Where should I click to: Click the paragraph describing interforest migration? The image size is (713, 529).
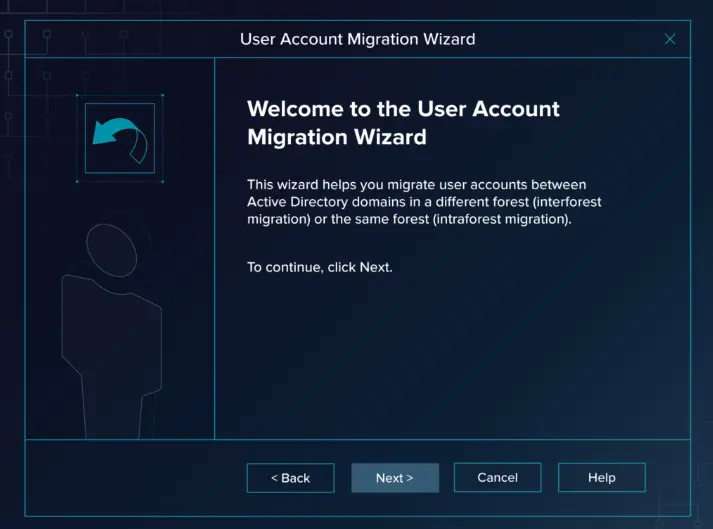click(x=424, y=202)
